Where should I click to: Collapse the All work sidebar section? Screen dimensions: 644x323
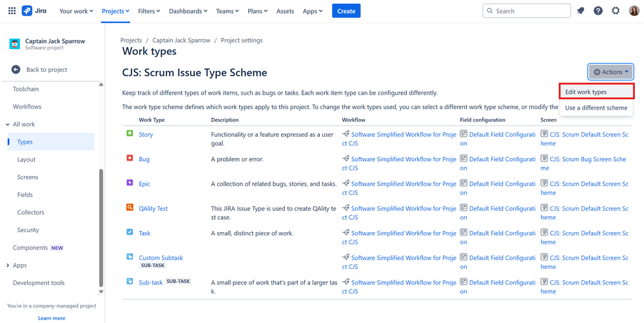(8, 124)
